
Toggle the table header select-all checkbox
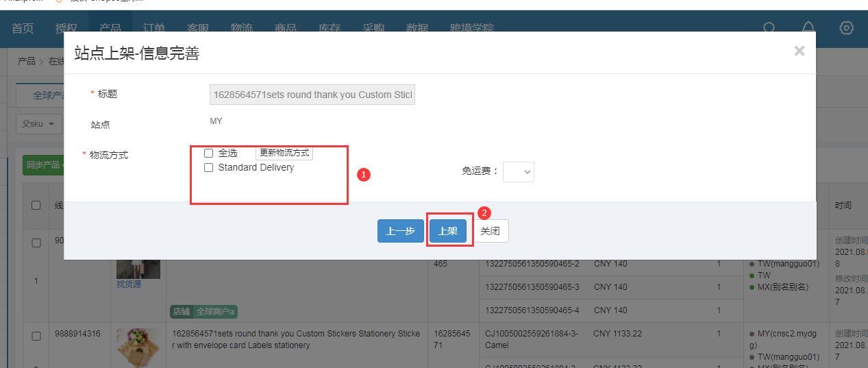36,205
